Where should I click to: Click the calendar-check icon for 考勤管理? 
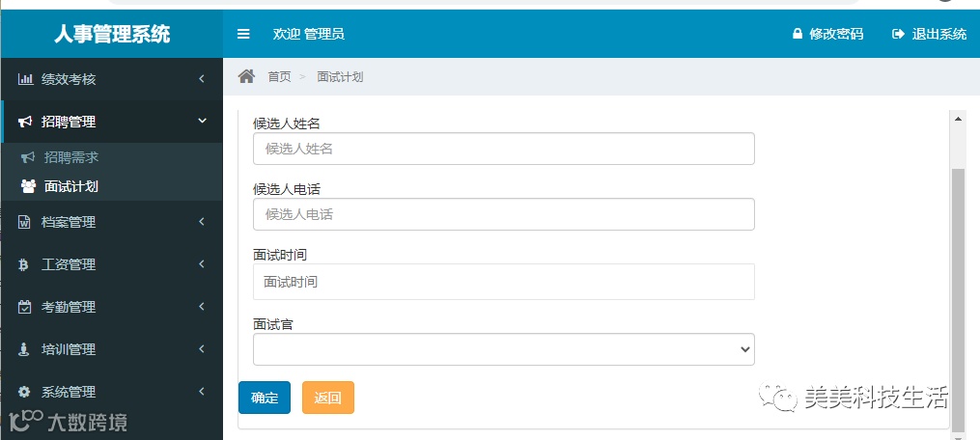click(x=24, y=307)
